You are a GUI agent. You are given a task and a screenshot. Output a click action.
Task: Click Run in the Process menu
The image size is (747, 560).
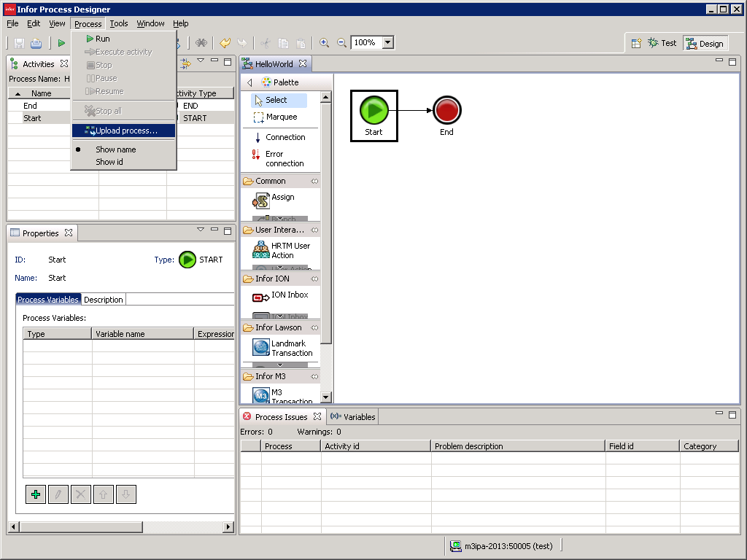[103, 39]
